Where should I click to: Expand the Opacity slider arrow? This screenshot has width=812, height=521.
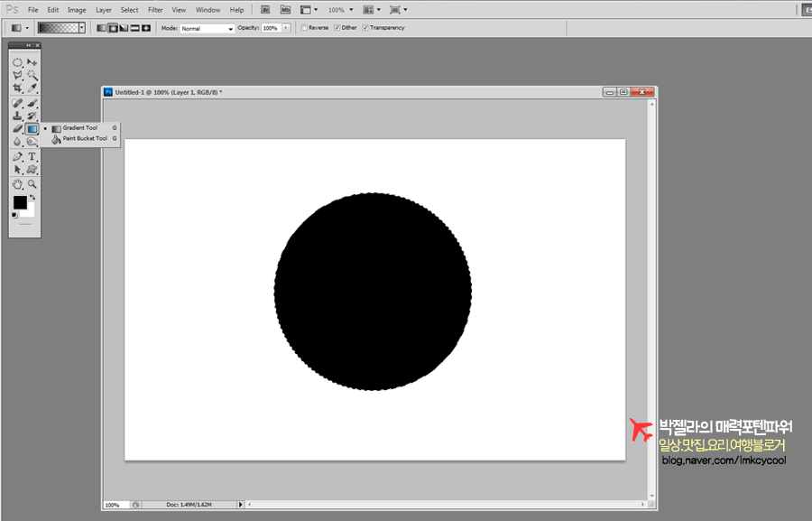pos(287,29)
